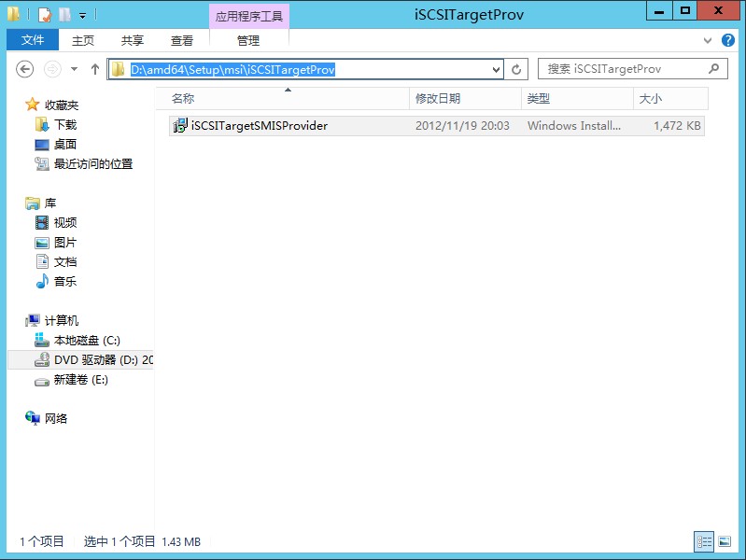746x560 pixels.
Task: Click the 搜索 iSCSITargetProv search box
Action: click(632, 69)
